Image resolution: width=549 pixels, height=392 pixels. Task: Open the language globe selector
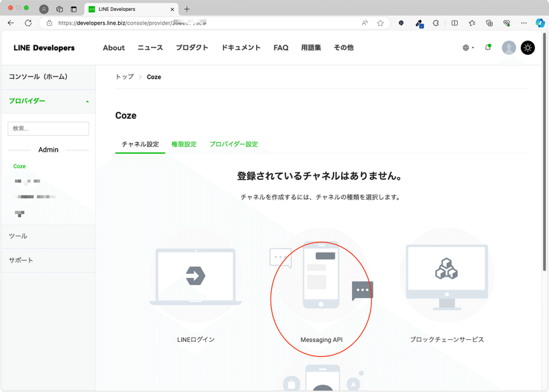(x=468, y=47)
